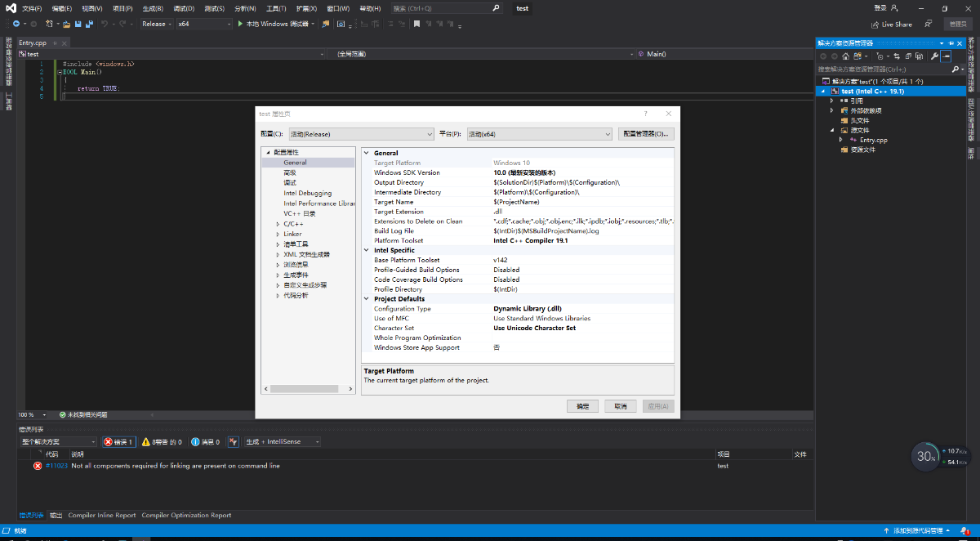
Task: Click the red error icon on #11023 row
Action: click(x=38, y=466)
